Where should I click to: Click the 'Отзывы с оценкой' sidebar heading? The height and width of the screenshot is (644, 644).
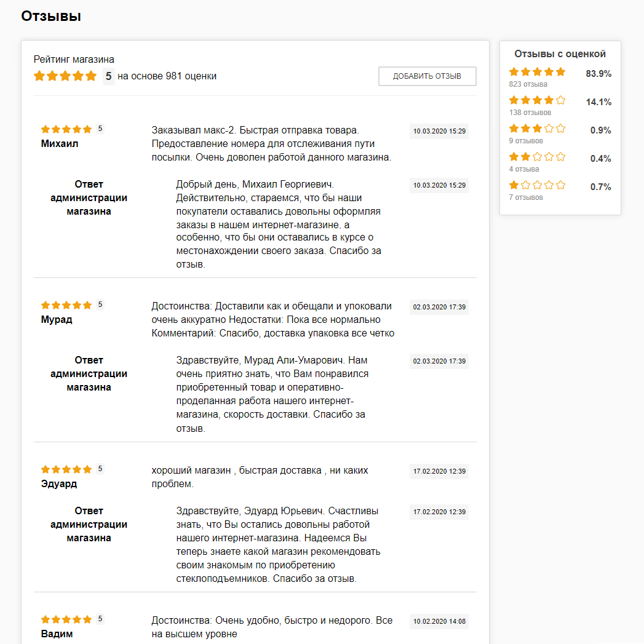click(560, 54)
